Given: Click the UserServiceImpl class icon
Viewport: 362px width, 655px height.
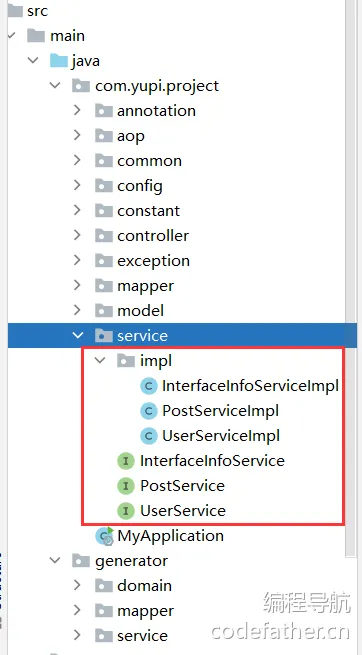Looking at the screenshot, I should [149, 436].
